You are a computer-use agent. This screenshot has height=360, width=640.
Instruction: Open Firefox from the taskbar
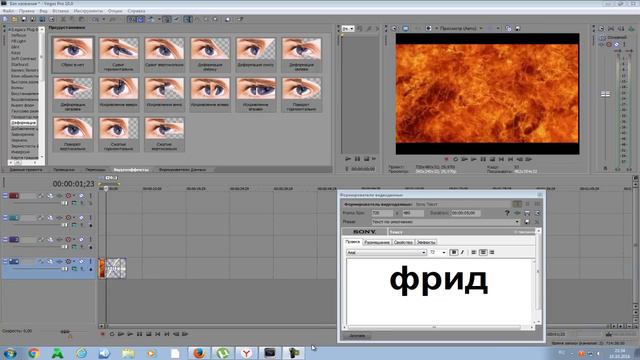[x=199, y=353]
